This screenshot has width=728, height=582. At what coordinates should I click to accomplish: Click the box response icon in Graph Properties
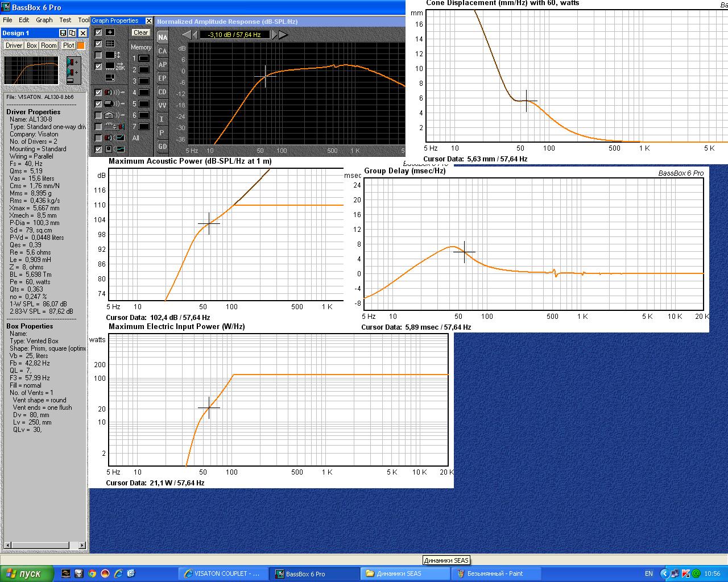click(114, 103)
